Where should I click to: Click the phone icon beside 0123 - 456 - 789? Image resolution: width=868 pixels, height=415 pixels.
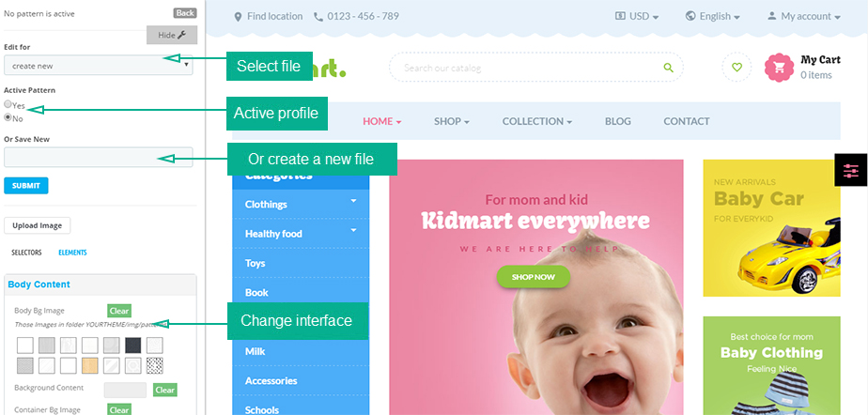tap(318, 17)
